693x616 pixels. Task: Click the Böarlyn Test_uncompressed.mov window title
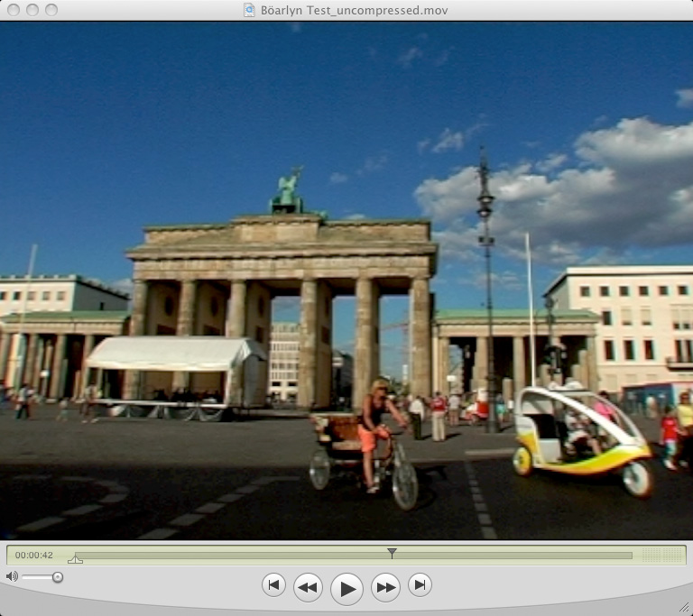pyautogui.click(x=354, y=10)
